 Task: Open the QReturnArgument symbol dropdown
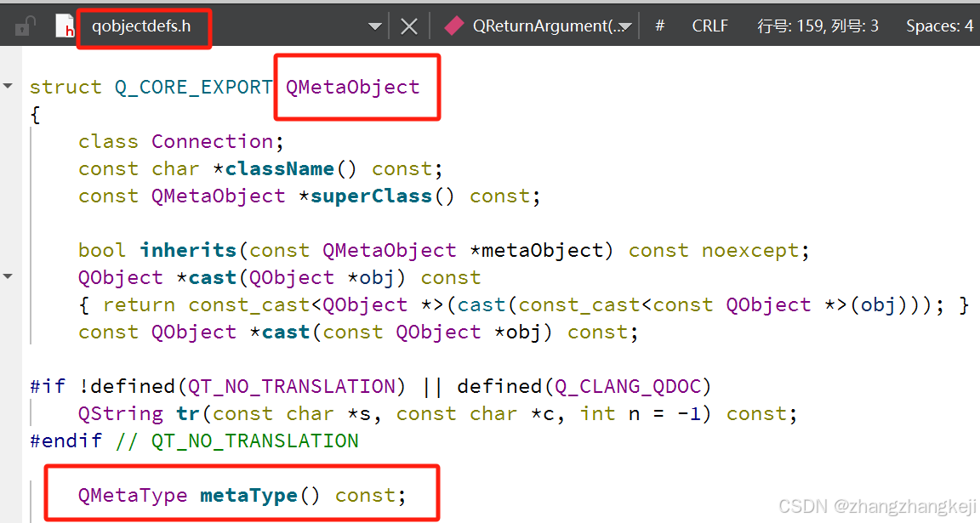552,26
